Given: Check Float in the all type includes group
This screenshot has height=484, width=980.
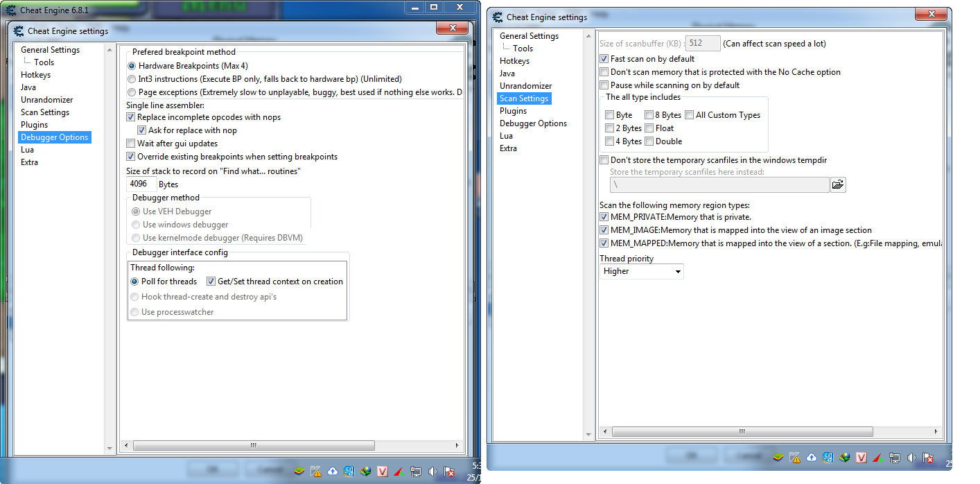Looking at the screenshot, I should [x=649, y=128].
